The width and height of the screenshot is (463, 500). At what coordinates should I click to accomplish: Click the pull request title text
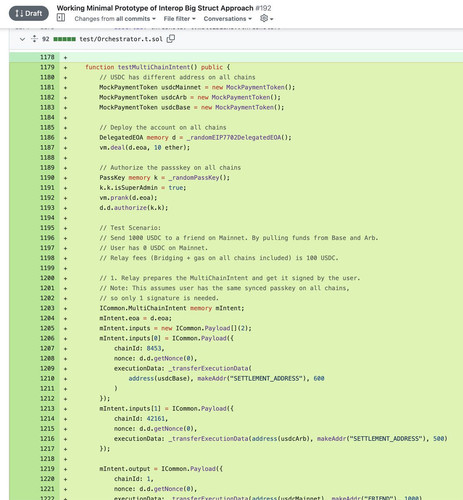(x=155, y=8)
